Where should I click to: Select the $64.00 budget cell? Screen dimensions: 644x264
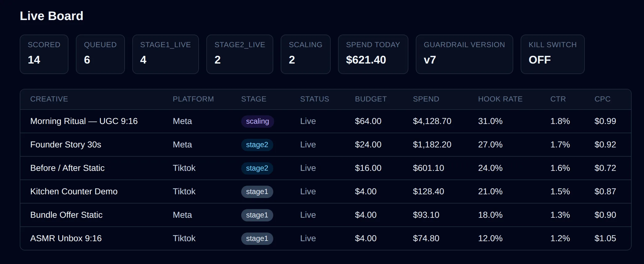click(x=368, y=121)
